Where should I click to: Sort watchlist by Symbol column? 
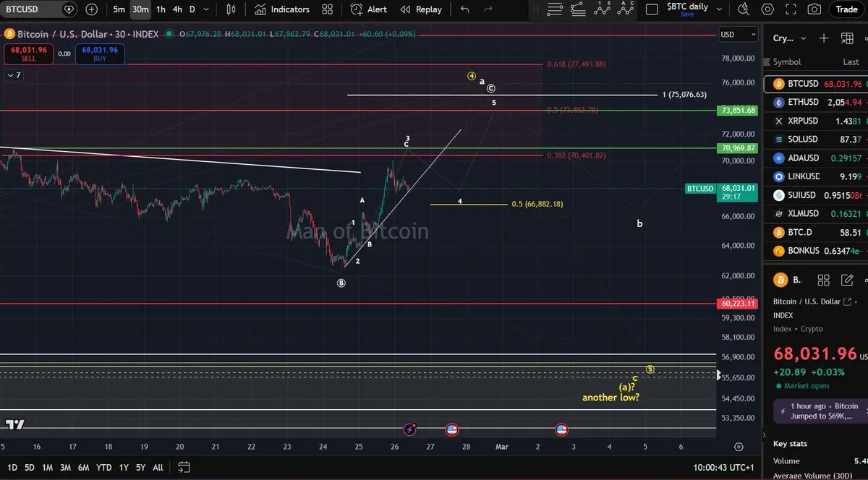(x=787, y=62)
